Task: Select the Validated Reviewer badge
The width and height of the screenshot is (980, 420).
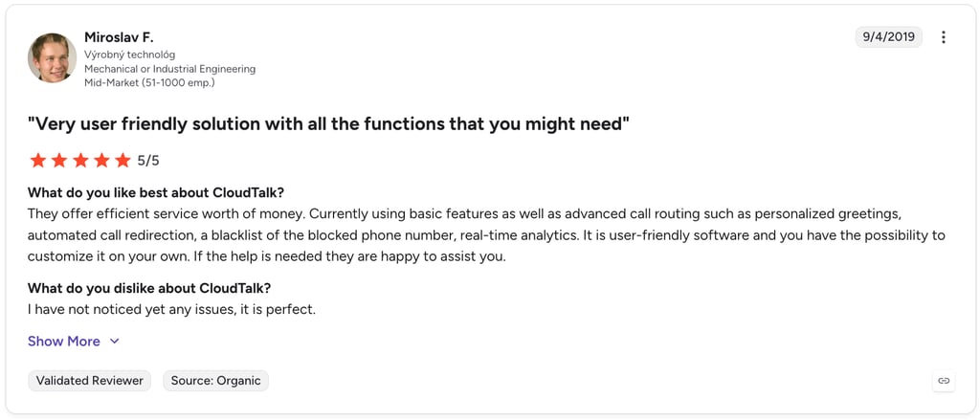Action: coord(89,381)
